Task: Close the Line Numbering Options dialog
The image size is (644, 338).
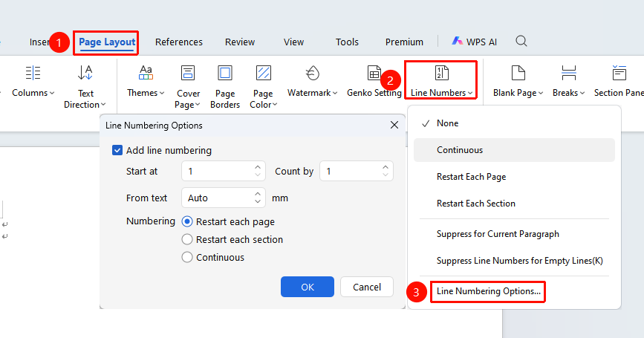Action: point(394,125)
